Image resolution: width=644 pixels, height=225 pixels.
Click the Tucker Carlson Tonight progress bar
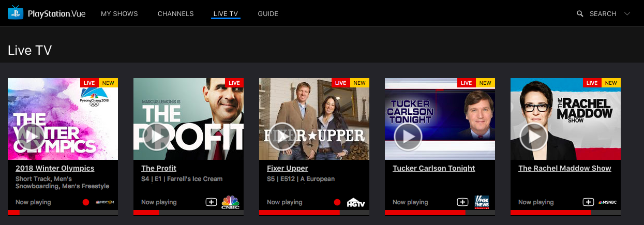(x=440, y=213)
